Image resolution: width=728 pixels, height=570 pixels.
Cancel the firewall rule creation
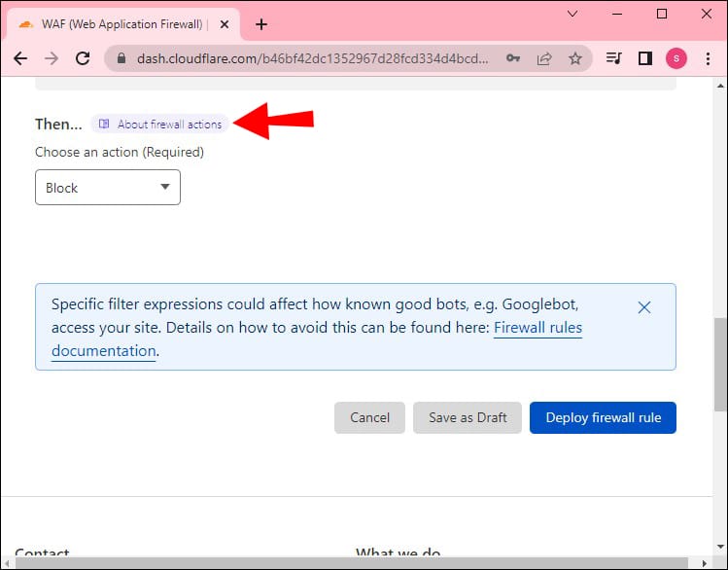click(x=369, y=417)
